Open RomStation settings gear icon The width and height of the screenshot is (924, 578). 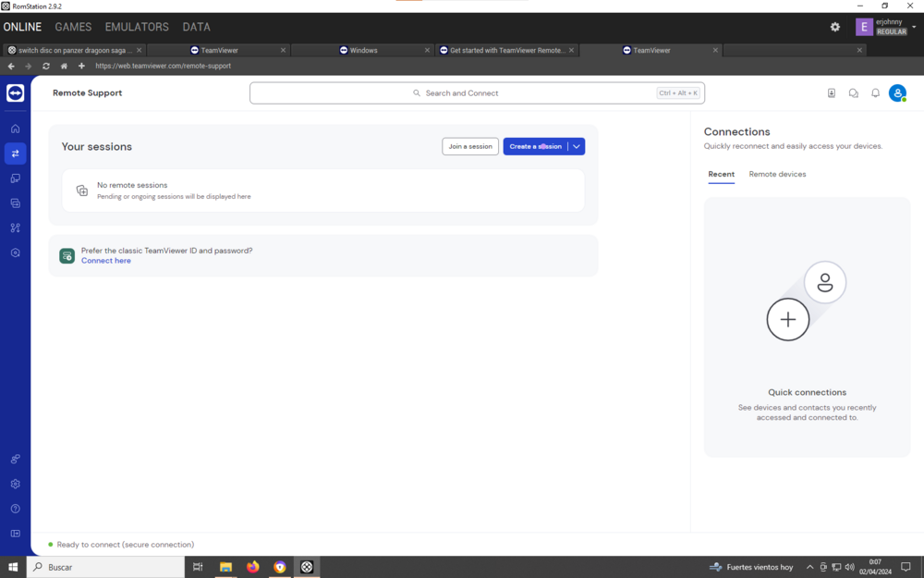click(x=835, y=27)
